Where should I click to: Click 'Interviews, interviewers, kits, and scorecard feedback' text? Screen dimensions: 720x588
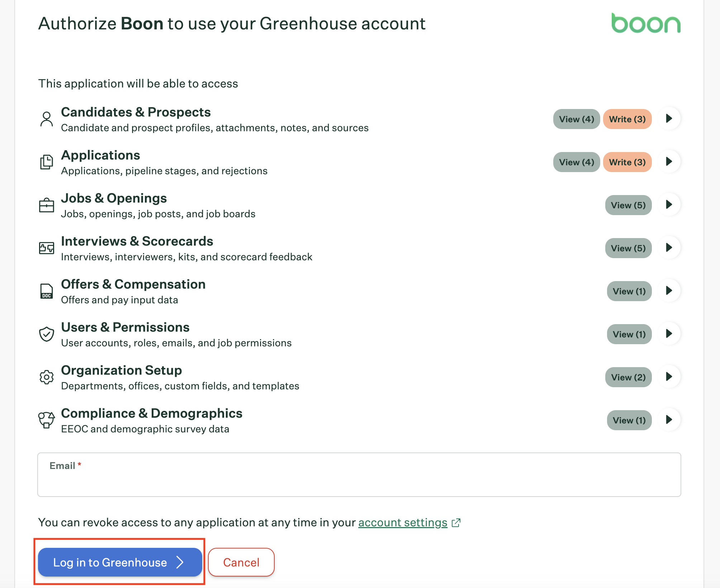click(x=186, y=257)
